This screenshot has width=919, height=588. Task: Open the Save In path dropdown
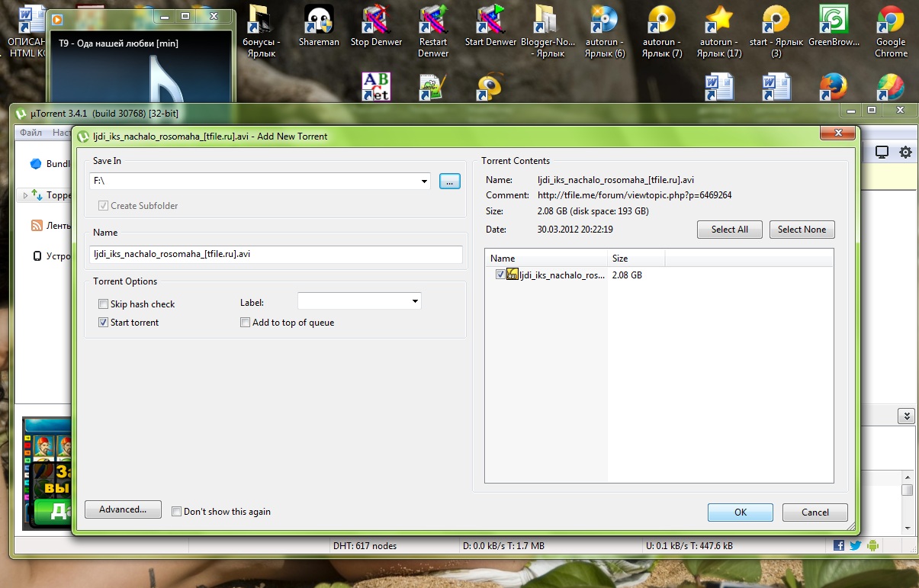pos(424,182)
